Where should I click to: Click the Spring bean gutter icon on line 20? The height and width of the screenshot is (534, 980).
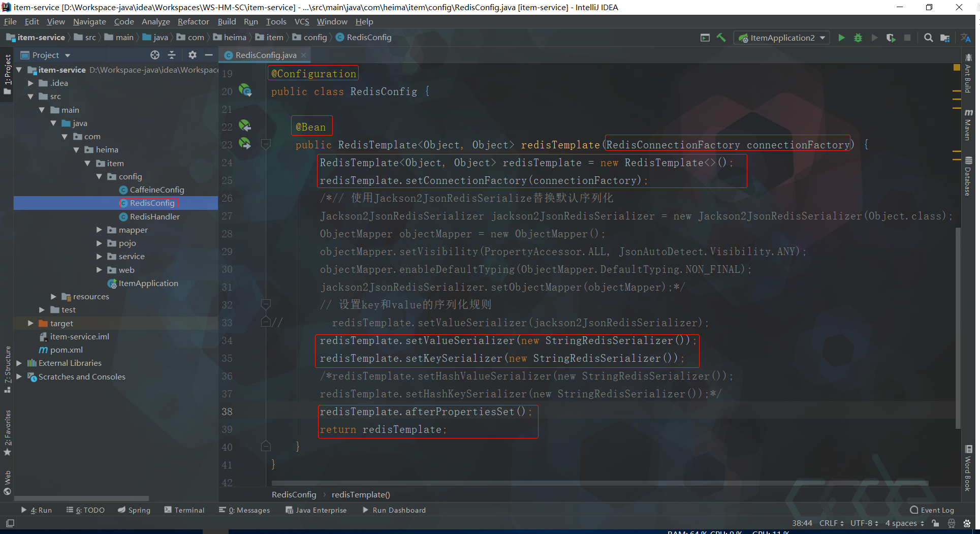(x=245, y=90)
